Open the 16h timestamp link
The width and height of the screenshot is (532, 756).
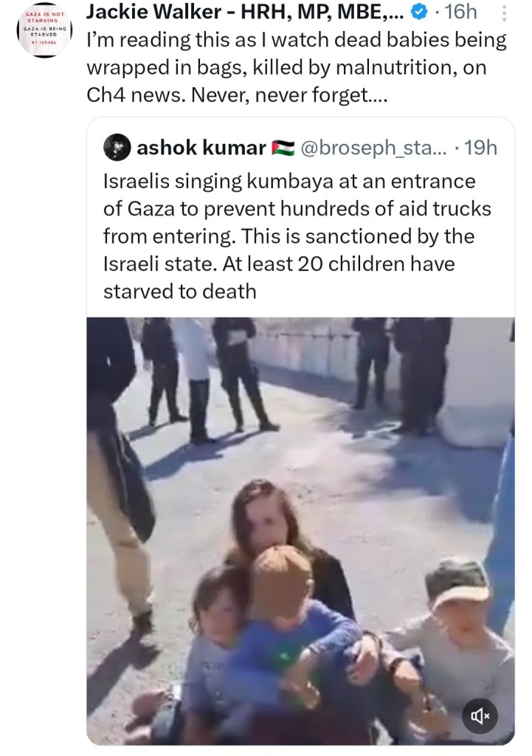460,13
